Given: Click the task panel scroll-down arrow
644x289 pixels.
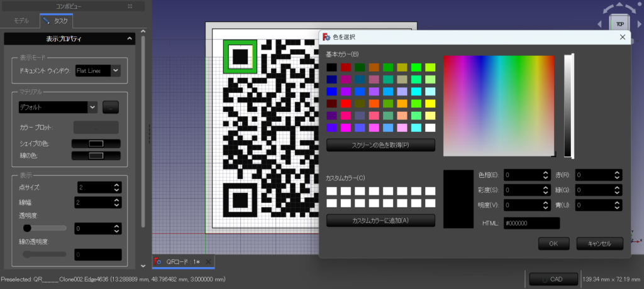Looking at the screenshot, I should coord(143,266).
